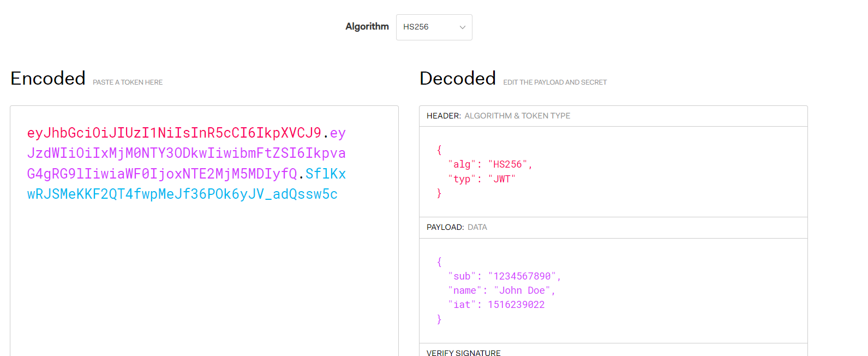Screen dimensions: 868x356
Task: Click the HEADER: ALGORITHM & TOKEN TYPE label
Action: point(498,116)
